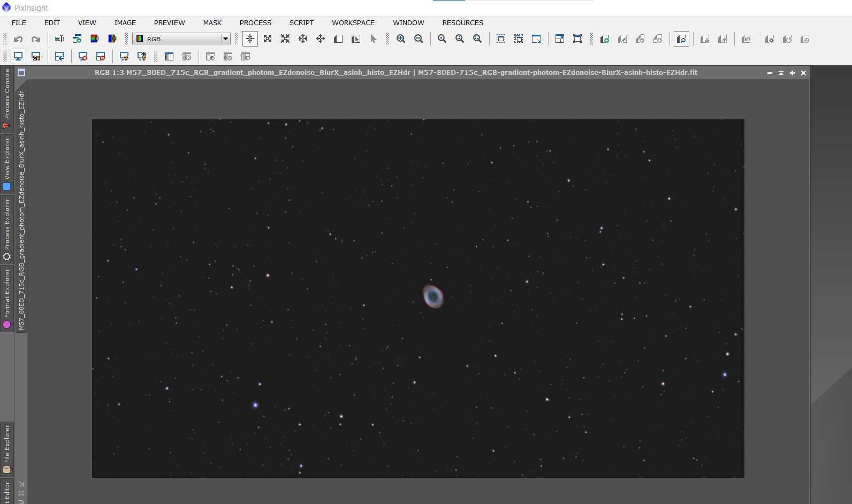This screenshot has width=852, height=504.
Task: Shade the image window with the collapse button
Action: click(x=781, y=73)
